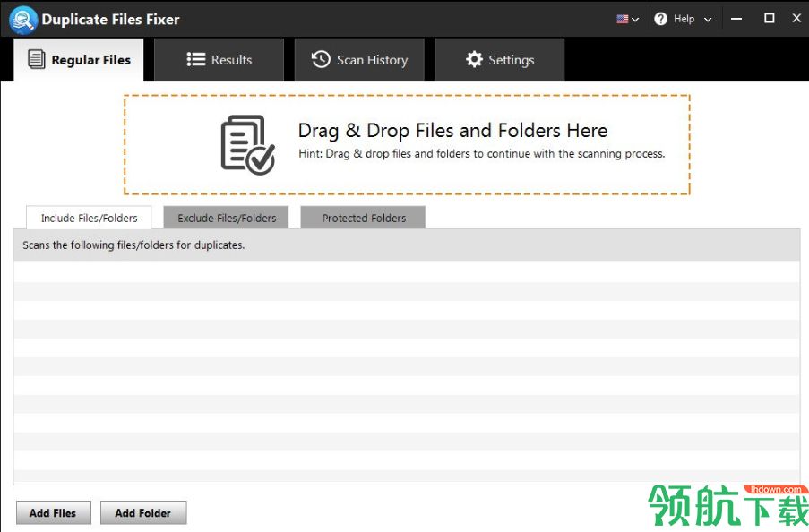Click the Help question mark icon
This screenshot has height=532, width=809.
pos(660,19)
